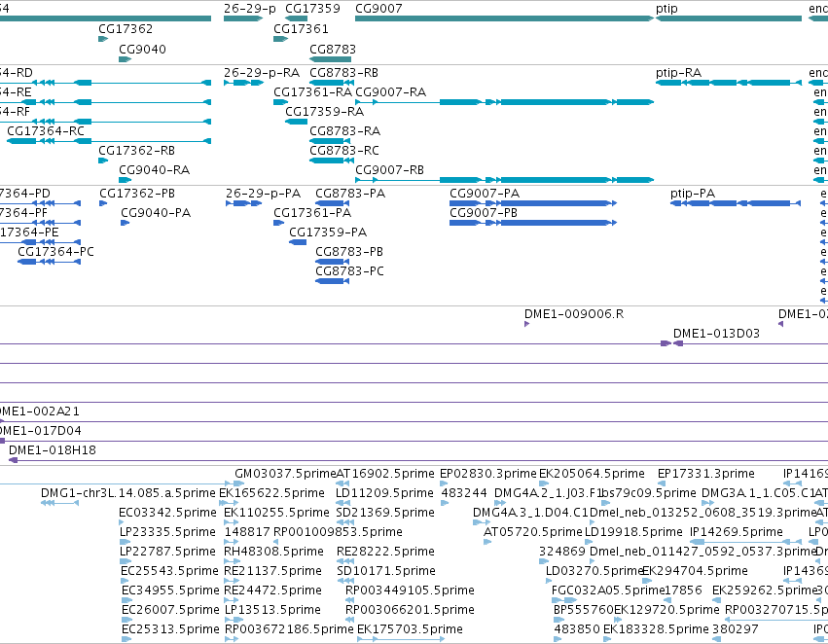The height and width of the screenshot is (644, 828).
Task: Click the 26-29-p-PA protein feature
Action: 243,202
